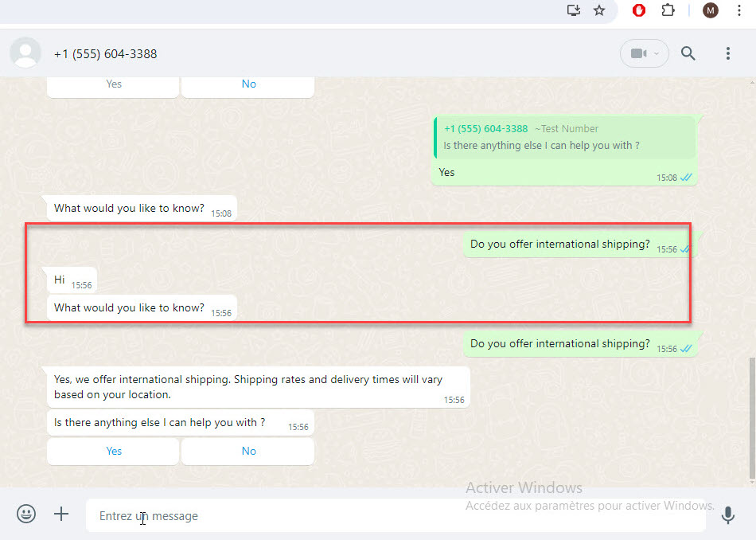Click 'What would you like to know?' 15:08
756x540 pixels.
point(142,209)
